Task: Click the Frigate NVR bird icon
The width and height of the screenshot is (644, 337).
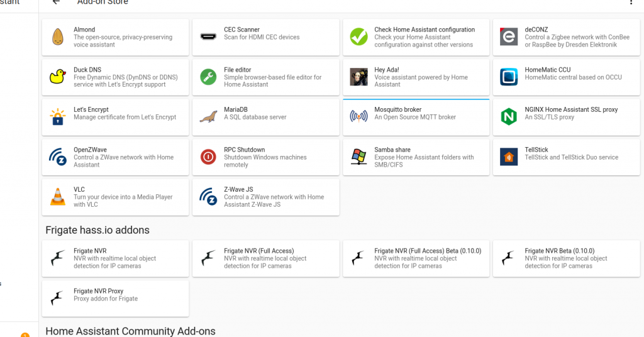Action: pos(58,258)
